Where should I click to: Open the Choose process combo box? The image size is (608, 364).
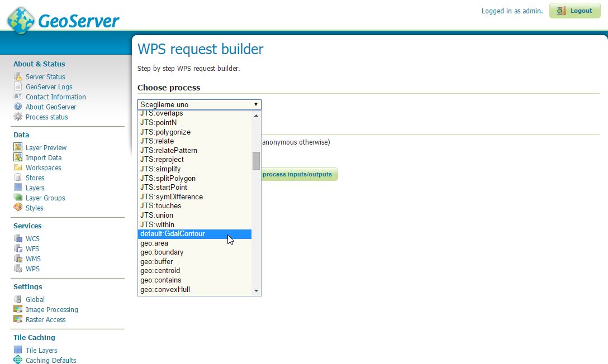click(199, 104)
